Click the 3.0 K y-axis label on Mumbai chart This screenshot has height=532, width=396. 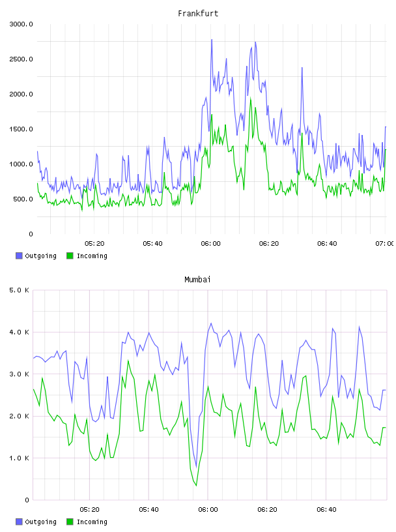tap(19, 374)
